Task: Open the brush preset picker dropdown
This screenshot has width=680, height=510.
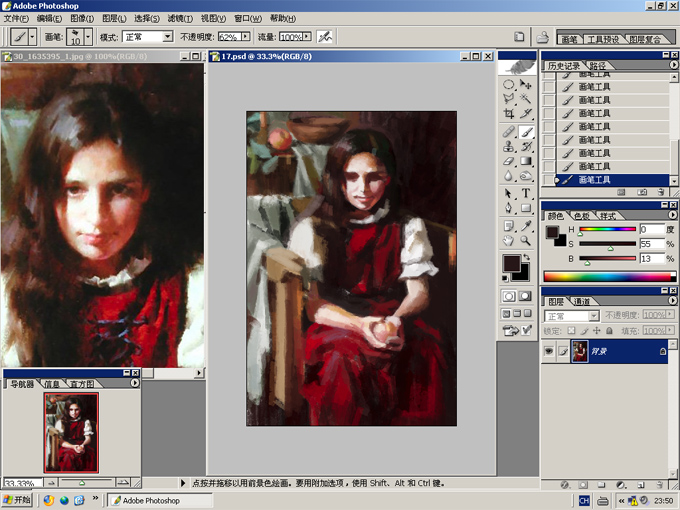Action: click(88, 37)
